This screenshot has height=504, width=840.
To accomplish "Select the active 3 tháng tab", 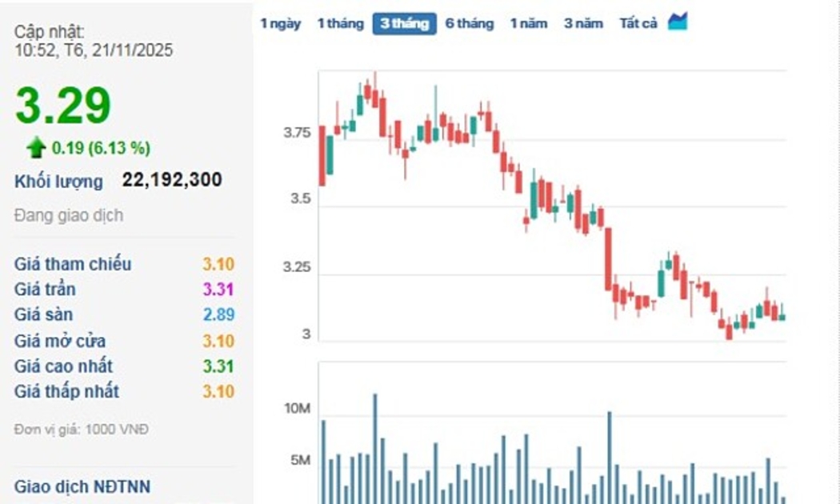I will coord(404,23).
